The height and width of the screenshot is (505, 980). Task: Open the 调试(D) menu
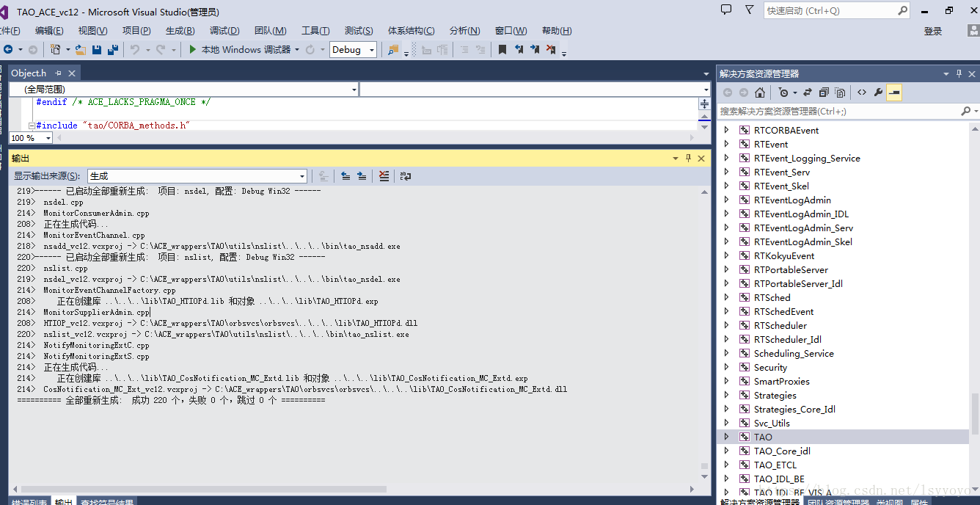tap(224, 31)
